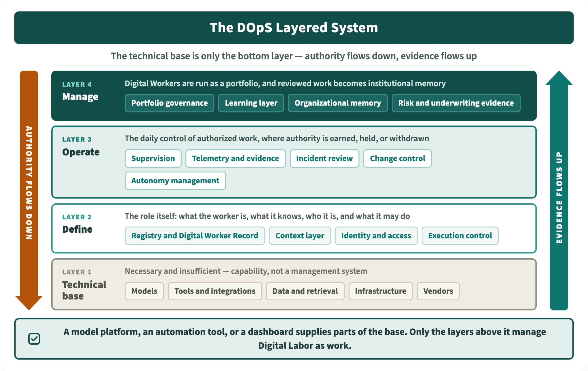Select the Models chip
This screenshot has height=371, width=588.
point(144,291)
